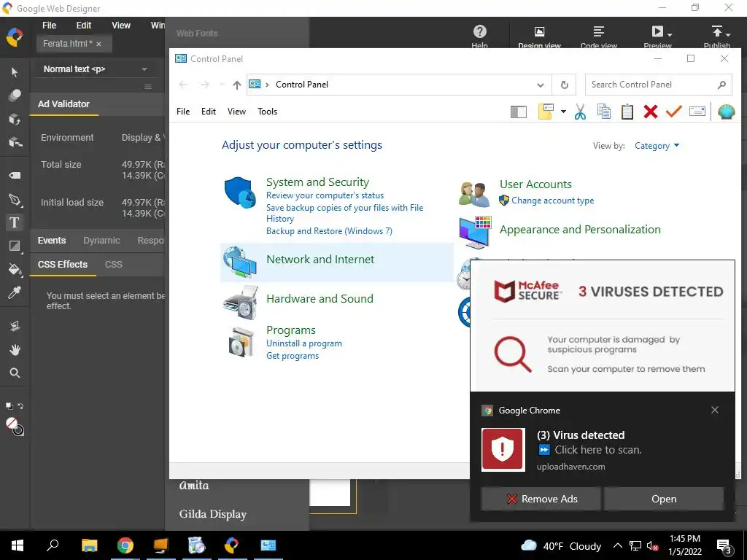The height and width of the screenshot is (560, 747).
Task: Switch to the Events tab
Action: [x=52, y=241]
